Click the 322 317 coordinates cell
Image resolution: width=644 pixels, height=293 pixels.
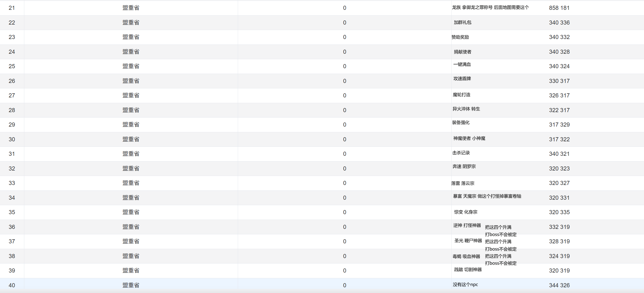[x=559, y=110]
